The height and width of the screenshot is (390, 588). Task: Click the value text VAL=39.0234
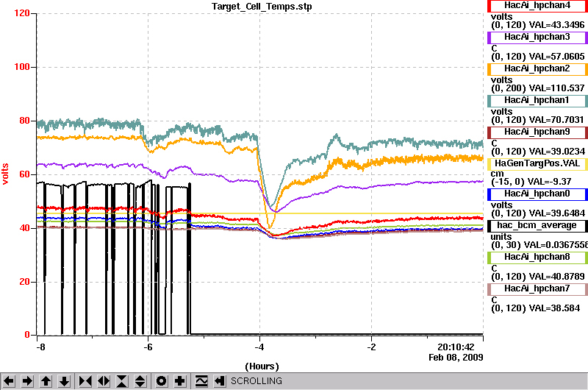pyautogui.click(x=556, y=152)
